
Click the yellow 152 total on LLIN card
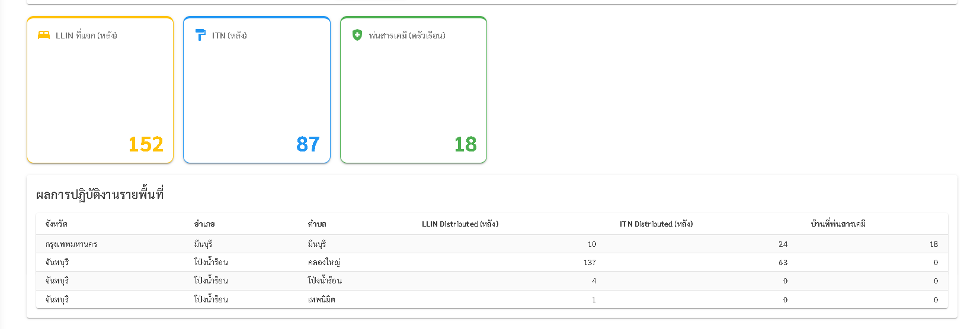(x=146, y=144)
